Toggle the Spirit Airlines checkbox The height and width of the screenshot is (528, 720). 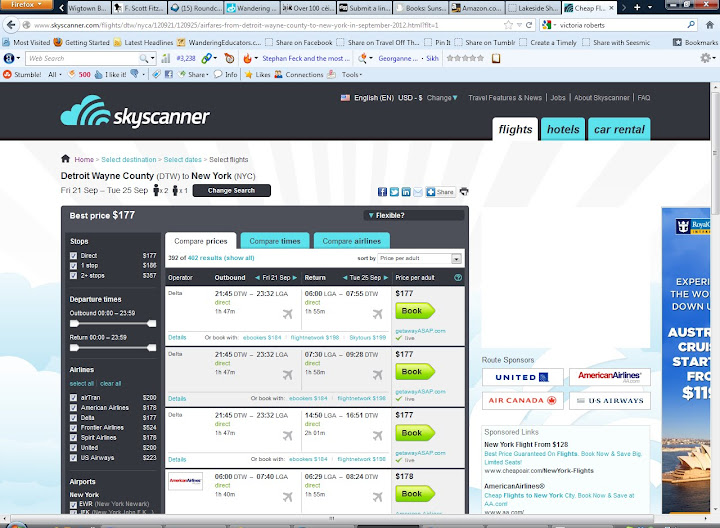point(73,438)
